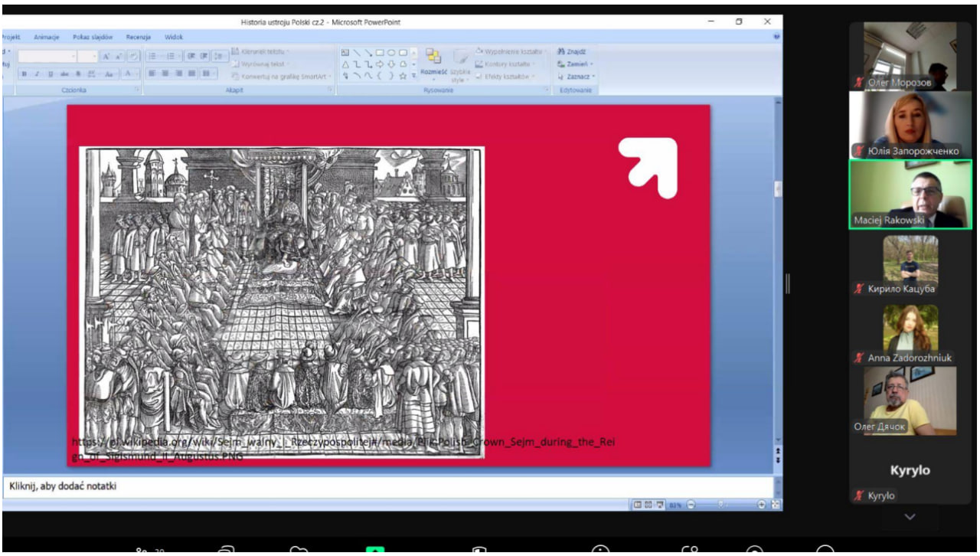Click PowerPoint help icon
The width and height of the screenshot is (980, 556).
778,35
